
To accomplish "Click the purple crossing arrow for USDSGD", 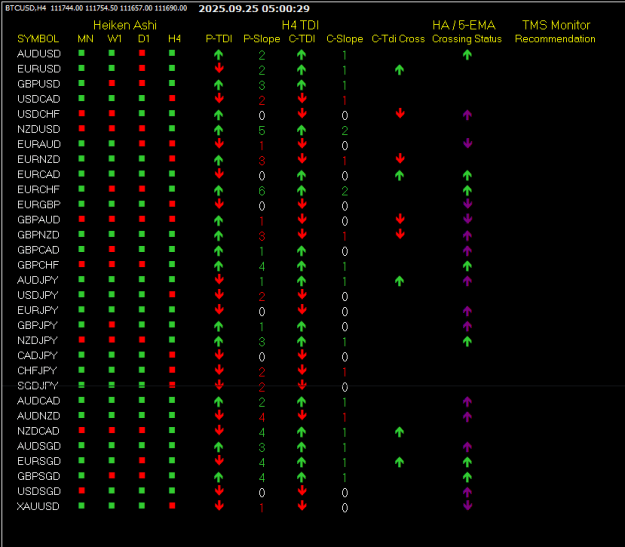I will point(467,492).
